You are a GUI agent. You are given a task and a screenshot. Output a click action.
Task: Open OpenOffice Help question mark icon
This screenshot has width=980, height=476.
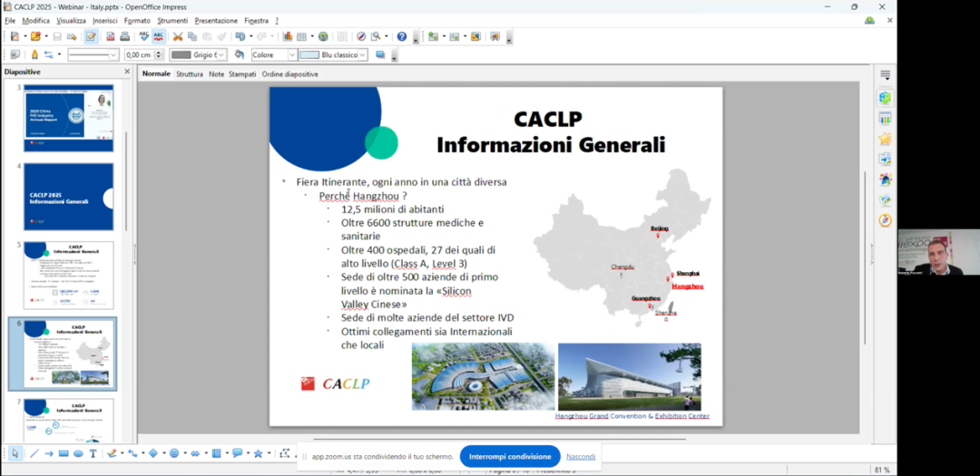pyautogui.click(x=402, y=36)
